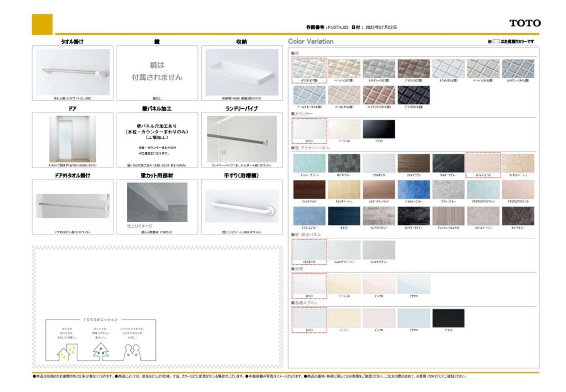View the 梁カット用部材 beam cut image
566x392 pixels.
(x=157, y=202)
